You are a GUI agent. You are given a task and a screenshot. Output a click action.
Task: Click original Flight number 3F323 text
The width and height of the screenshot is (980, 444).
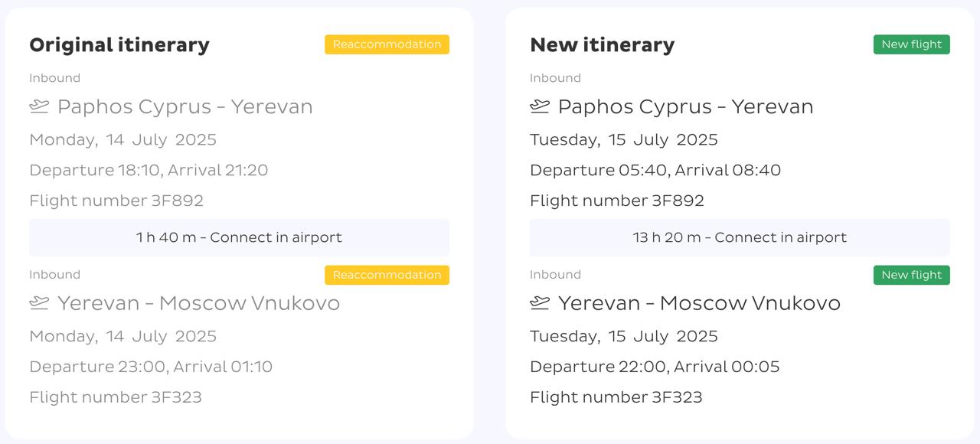116,397
